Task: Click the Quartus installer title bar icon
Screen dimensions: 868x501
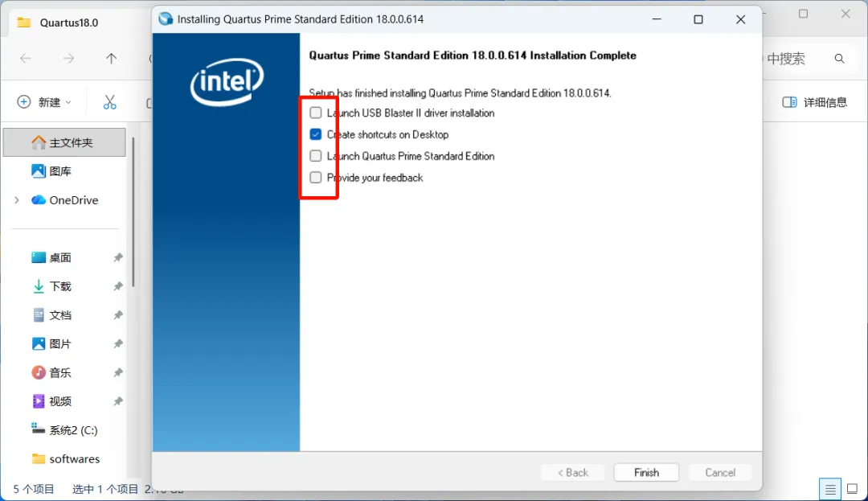Action: tap(166, 18)
